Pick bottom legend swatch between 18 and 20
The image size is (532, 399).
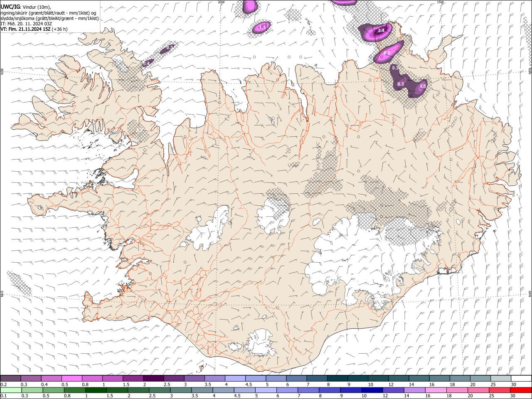tap(456, 390)
